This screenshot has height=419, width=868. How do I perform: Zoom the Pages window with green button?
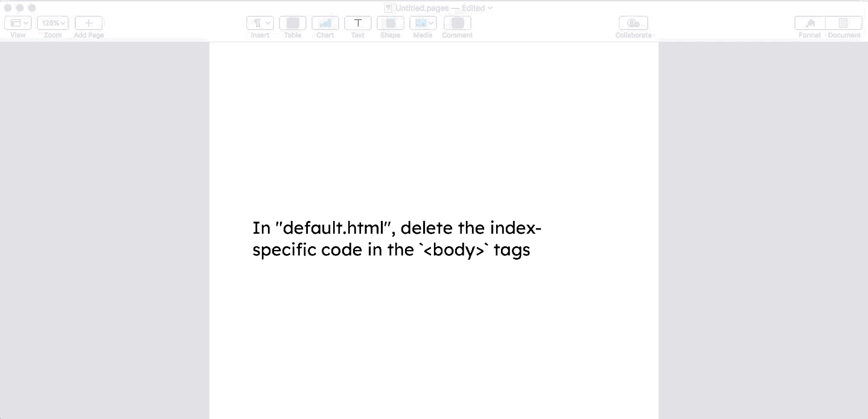[32, 8]
